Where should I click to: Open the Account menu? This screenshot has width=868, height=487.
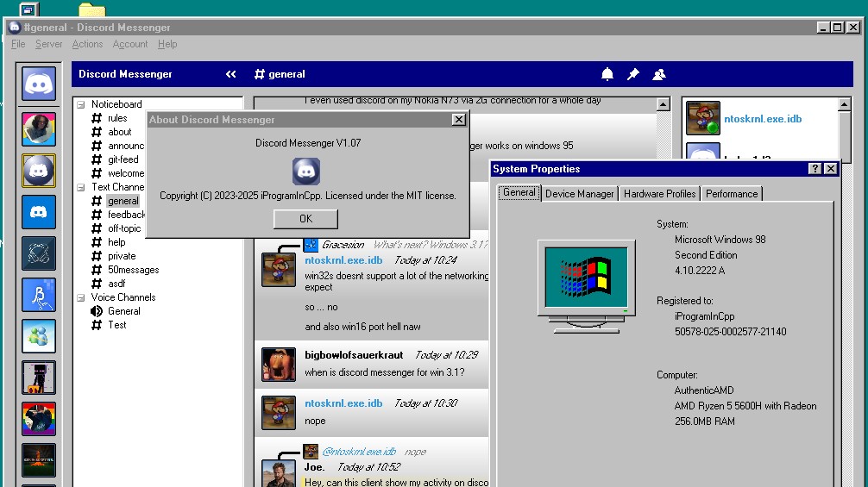(x=130, y=44)
